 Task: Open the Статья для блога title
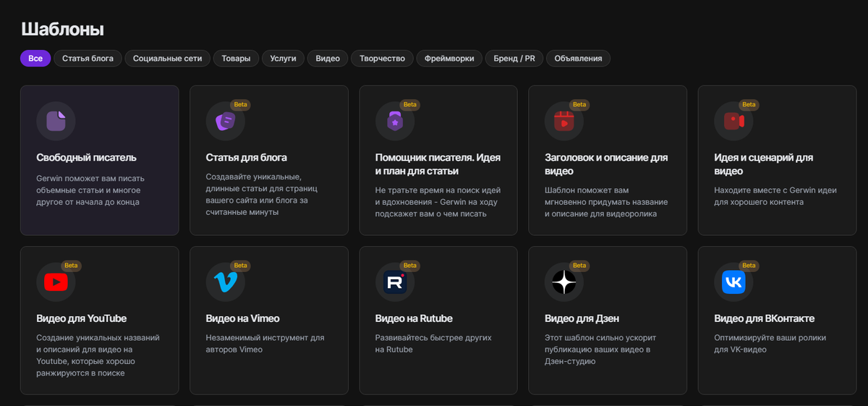247,158
